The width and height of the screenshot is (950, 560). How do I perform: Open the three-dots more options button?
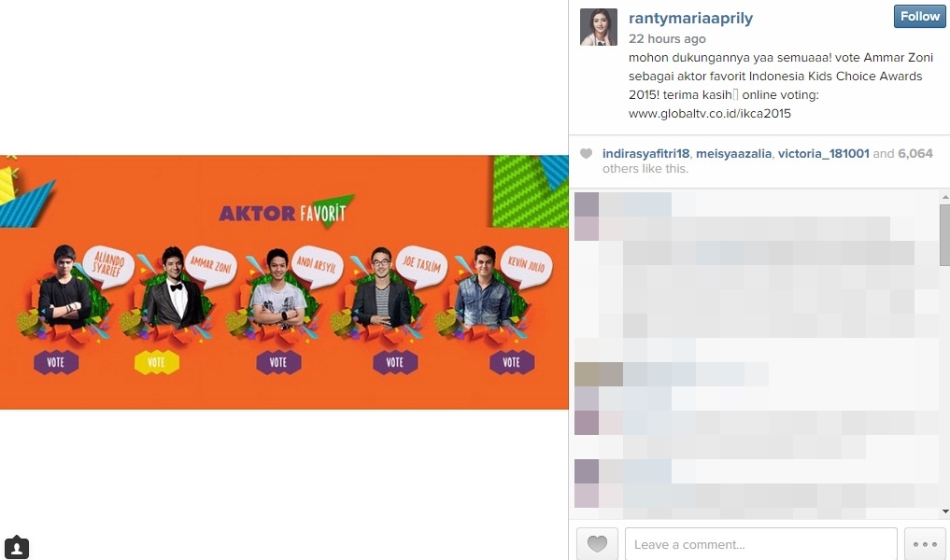925,543
